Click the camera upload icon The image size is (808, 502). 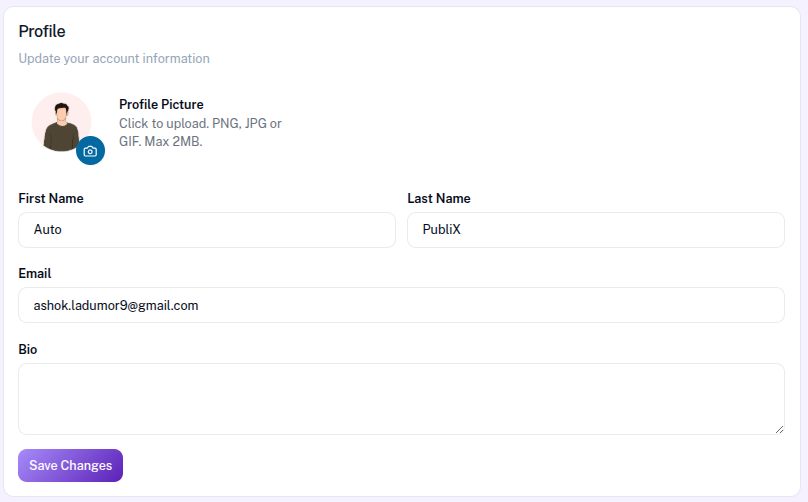[x=90, y=151]
